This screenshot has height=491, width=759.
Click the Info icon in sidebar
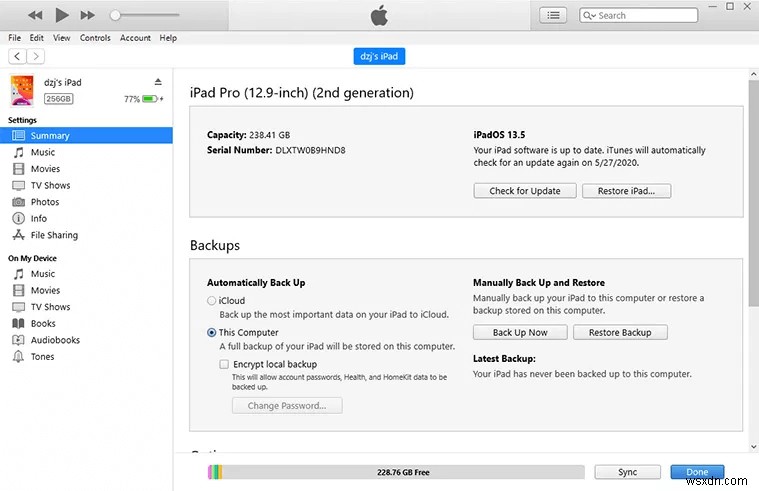click(18, 218)
